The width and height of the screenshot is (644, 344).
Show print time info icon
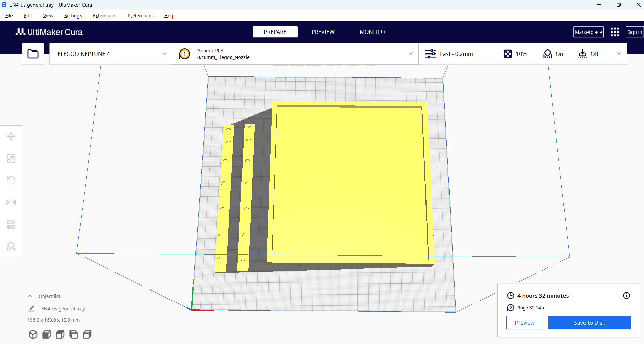point(626,295)
